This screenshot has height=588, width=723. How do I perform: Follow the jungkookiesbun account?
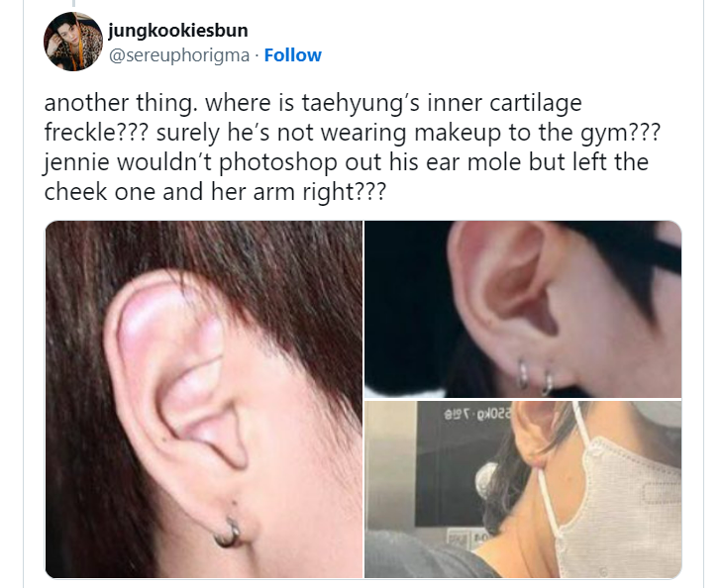tap(293, 55)
